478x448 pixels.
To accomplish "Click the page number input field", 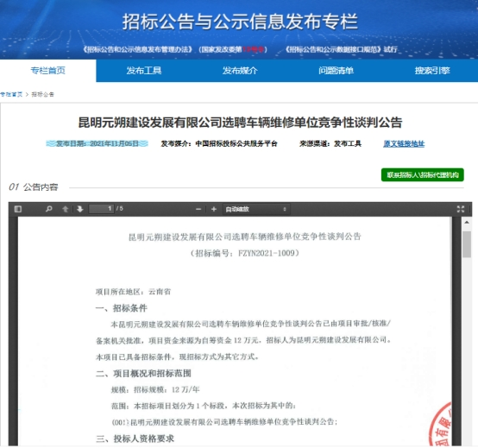I will [101, 209].
